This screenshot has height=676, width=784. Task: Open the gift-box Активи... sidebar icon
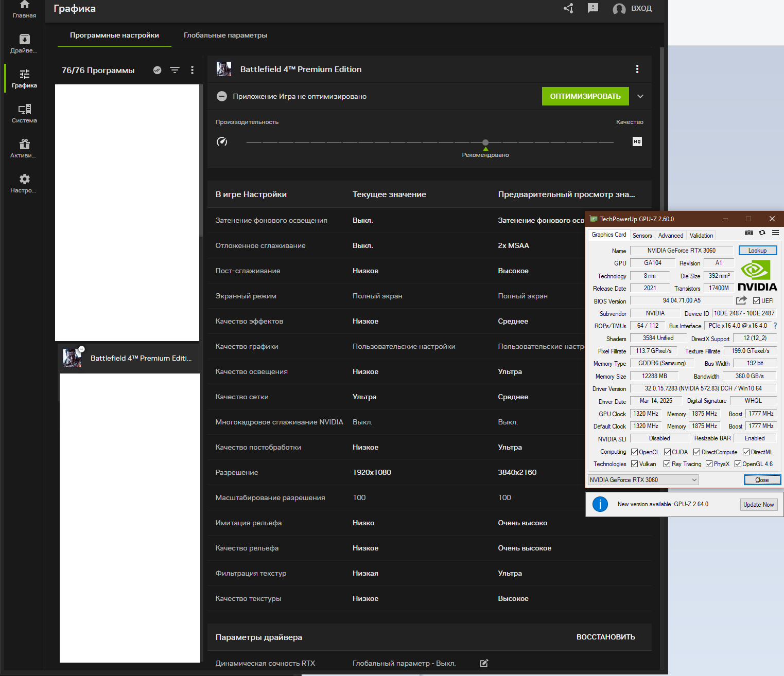24,144
